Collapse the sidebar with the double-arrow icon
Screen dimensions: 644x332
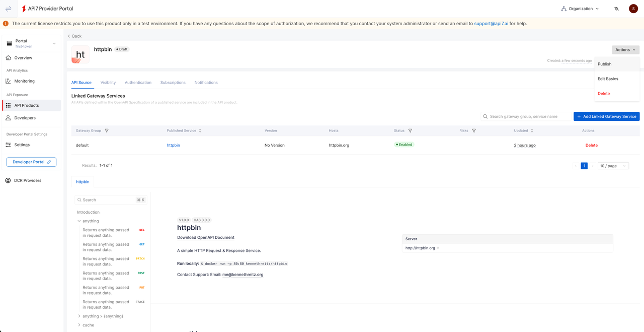pos(8,9)
